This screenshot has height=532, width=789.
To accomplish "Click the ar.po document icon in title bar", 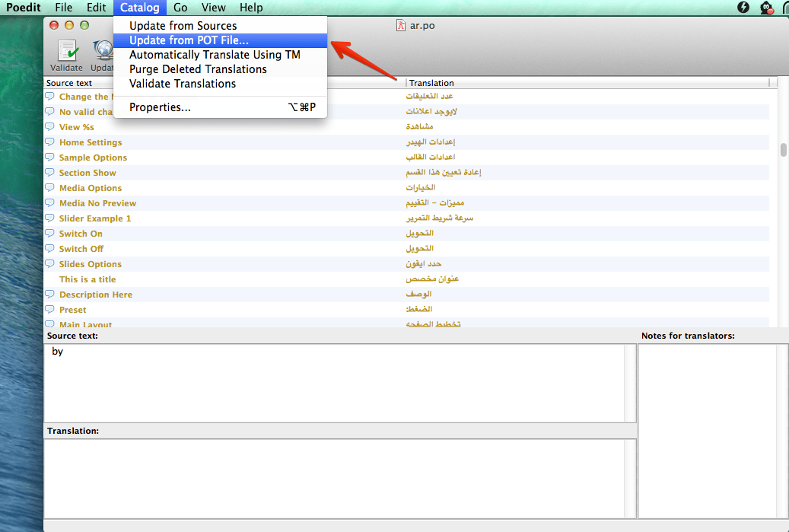I will (401, 25).
